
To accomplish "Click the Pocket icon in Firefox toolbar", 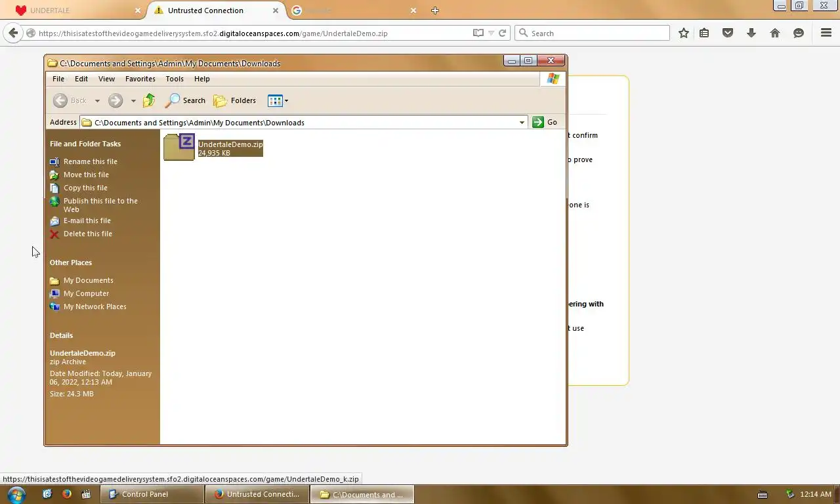I will 728,33.
